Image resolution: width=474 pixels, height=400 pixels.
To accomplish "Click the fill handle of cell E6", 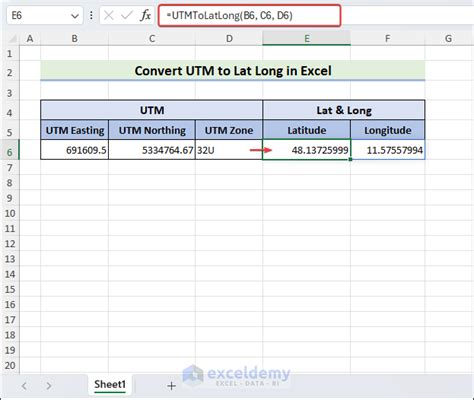I will click(350, 159).
